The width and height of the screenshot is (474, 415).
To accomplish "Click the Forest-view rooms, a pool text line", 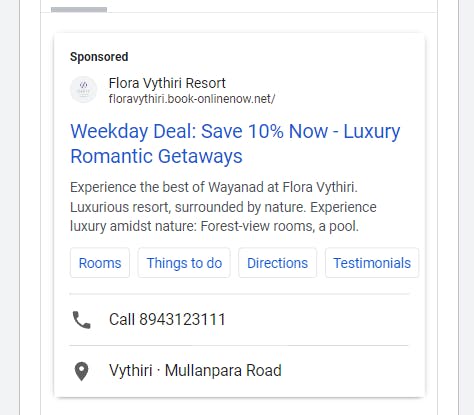I will point(214,226).
